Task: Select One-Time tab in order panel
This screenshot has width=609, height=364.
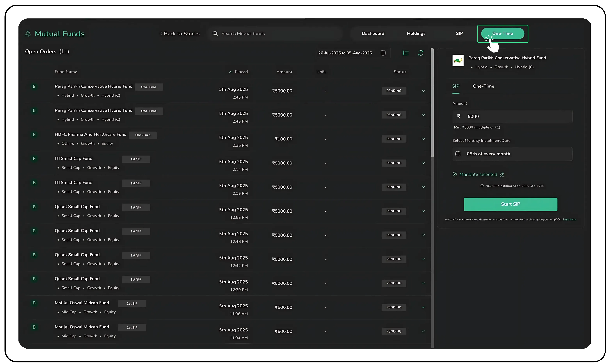Action: click(x=483, y=86)
